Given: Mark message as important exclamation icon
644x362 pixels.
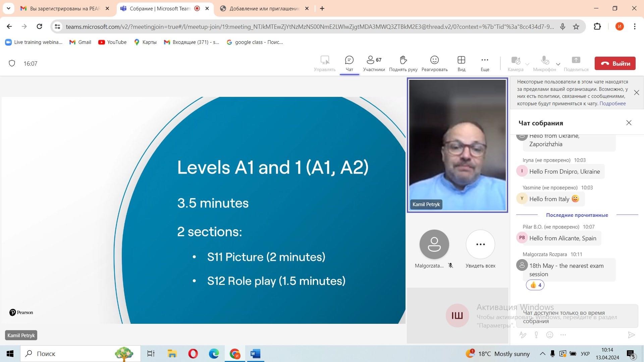Looking at the screenshot, I should 536,335.
